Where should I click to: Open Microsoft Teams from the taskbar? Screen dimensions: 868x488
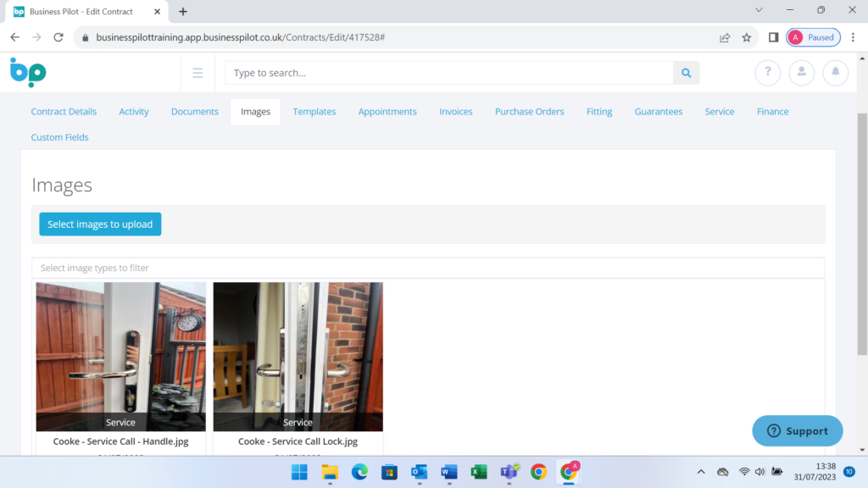coord(509,472)
